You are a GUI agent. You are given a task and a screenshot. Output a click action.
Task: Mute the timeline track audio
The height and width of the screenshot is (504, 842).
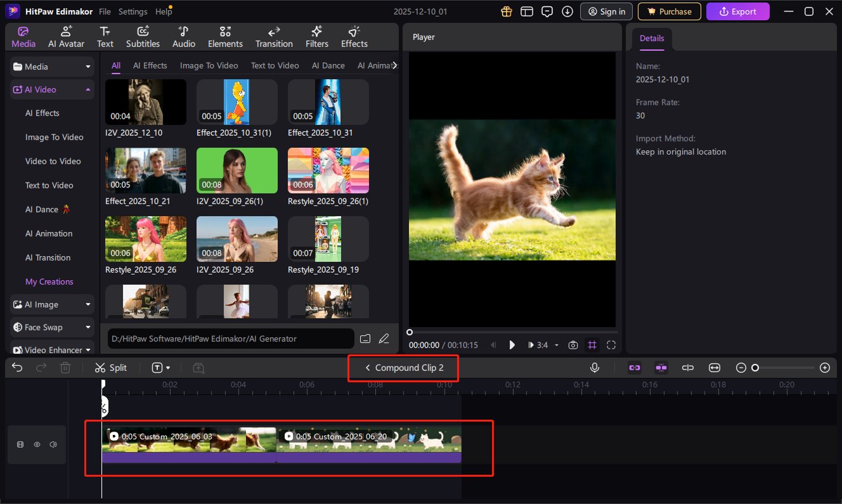tap(53, 445)
